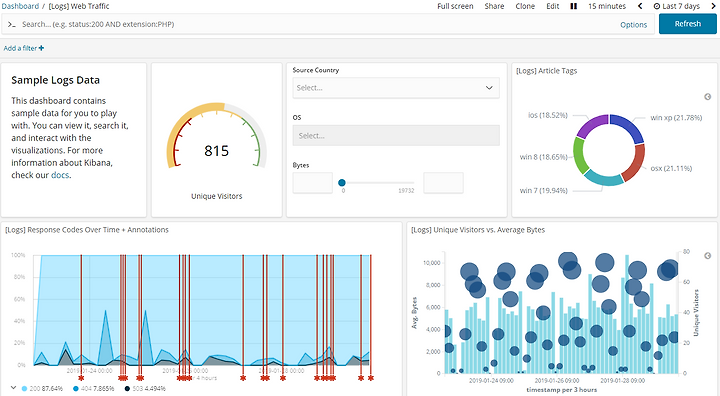Click the 815 gauge value

[216, 151]
